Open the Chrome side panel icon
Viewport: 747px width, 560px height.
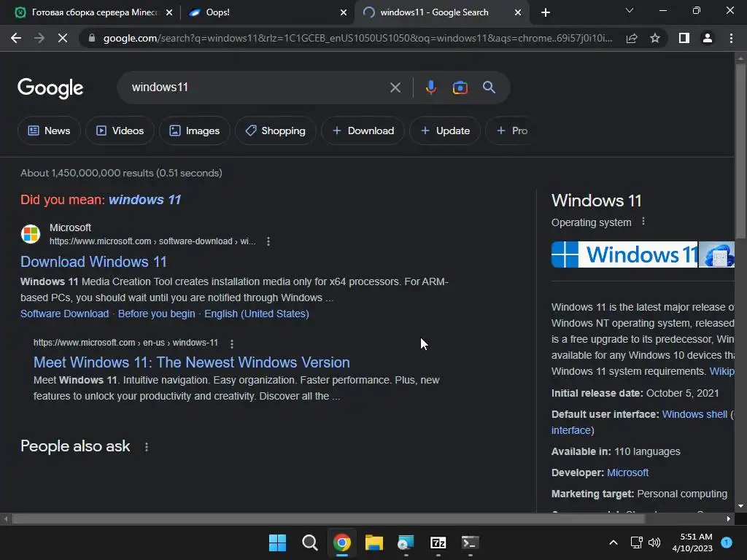coord(684,38)
